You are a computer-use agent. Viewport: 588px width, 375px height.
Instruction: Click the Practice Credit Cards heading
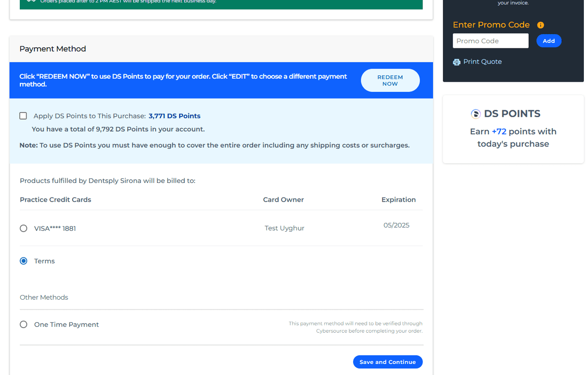tap(56, 199)
